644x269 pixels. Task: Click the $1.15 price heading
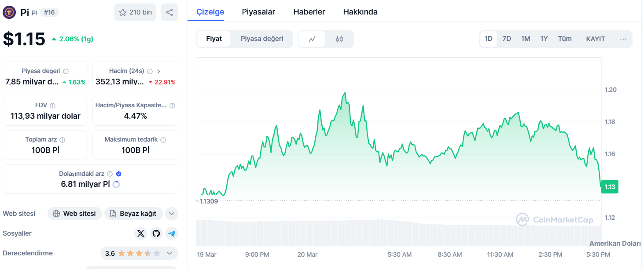pos(24,39)
